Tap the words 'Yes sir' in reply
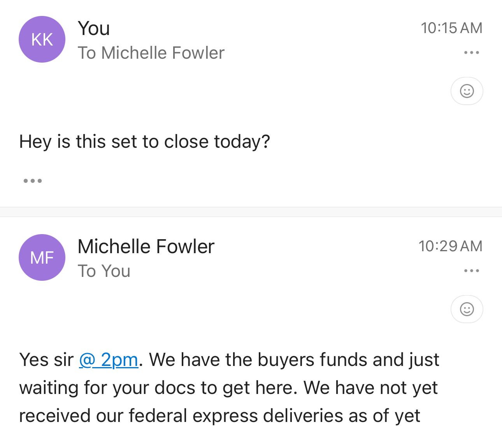502x448 pixels. pyautogui.click(x=46, y=360)
